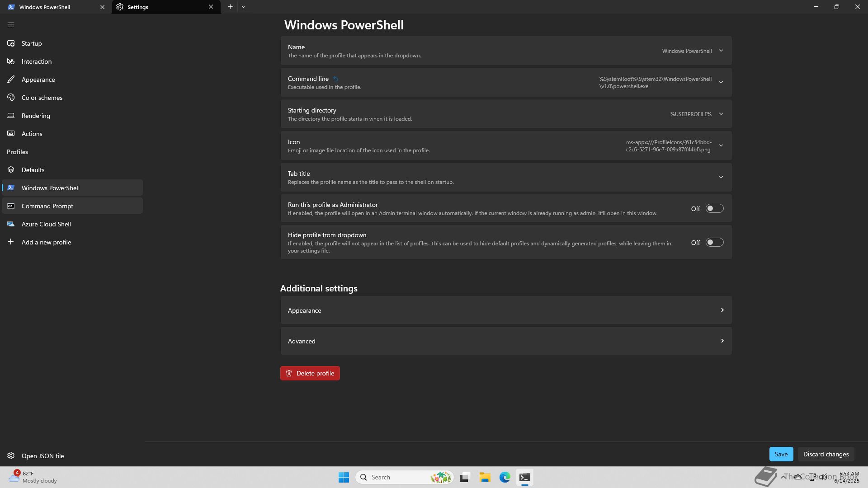Click the plus icon to add new profile
The image size is (868, 488).
pyautogui.click(x=11, y=242)
